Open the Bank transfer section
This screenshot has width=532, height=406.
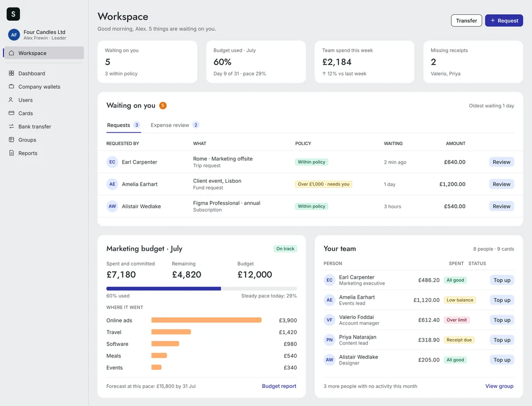44,126
